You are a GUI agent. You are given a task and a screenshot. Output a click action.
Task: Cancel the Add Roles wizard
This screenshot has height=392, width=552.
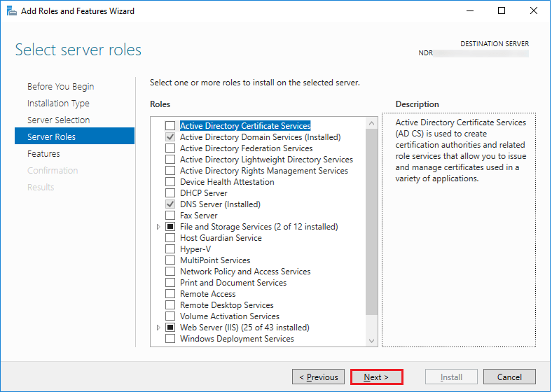(509, 377)
